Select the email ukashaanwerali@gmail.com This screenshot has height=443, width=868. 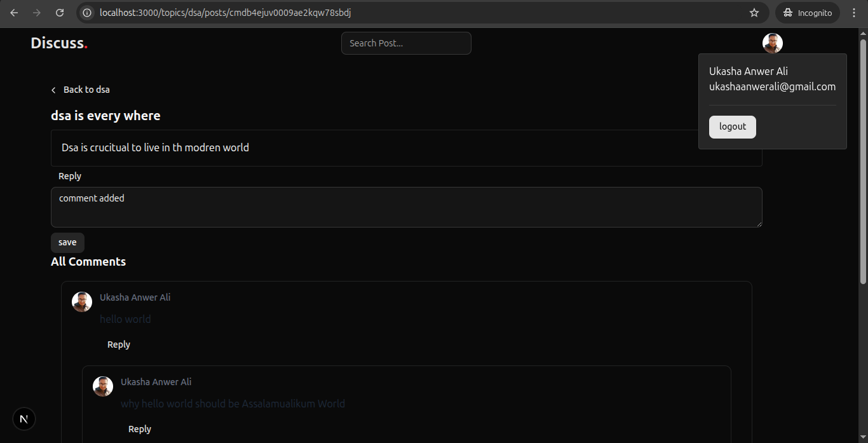click(x=773, y=87)
